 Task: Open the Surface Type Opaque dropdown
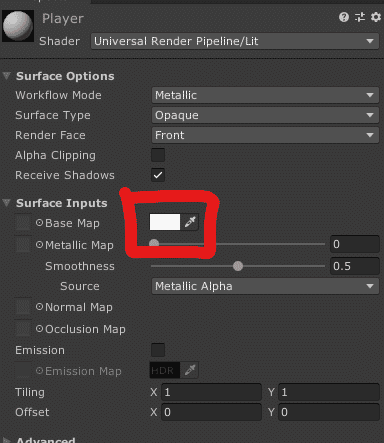(x=265, y=115)
